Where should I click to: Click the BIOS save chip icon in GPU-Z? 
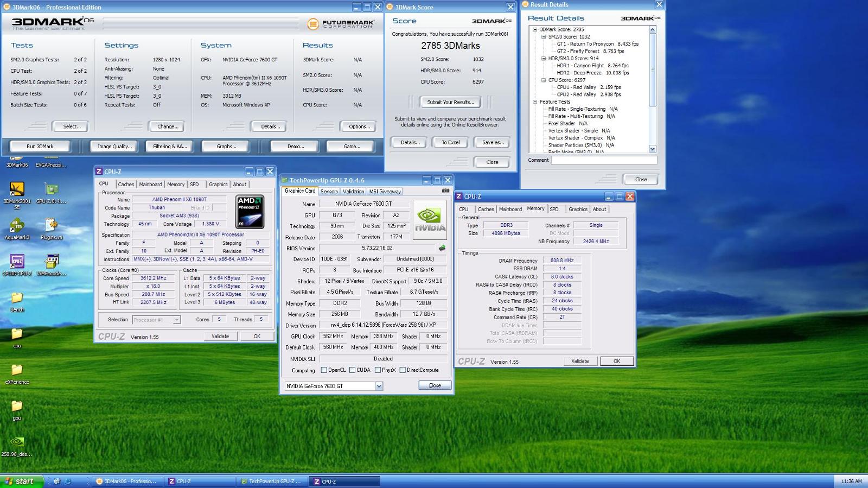click(442, 248)
